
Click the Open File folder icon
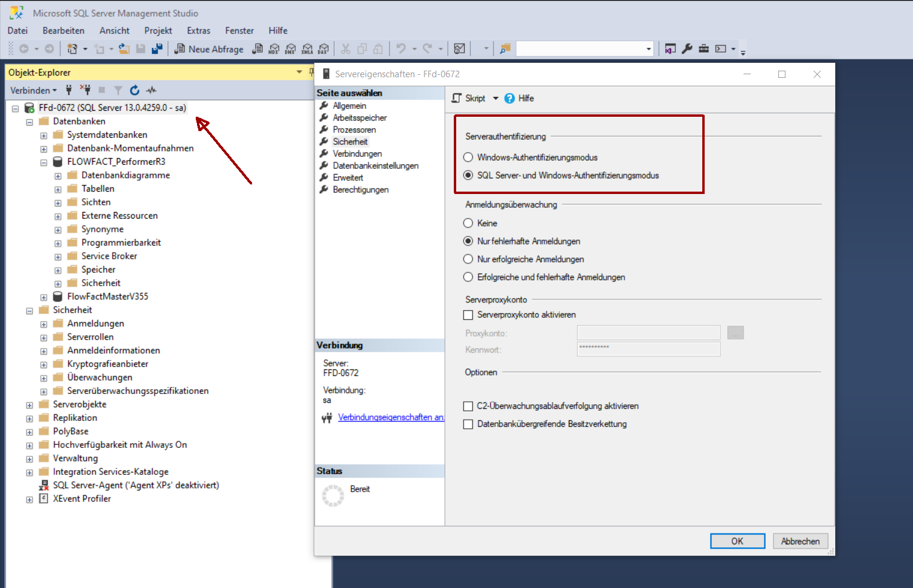tap(124, 49)
